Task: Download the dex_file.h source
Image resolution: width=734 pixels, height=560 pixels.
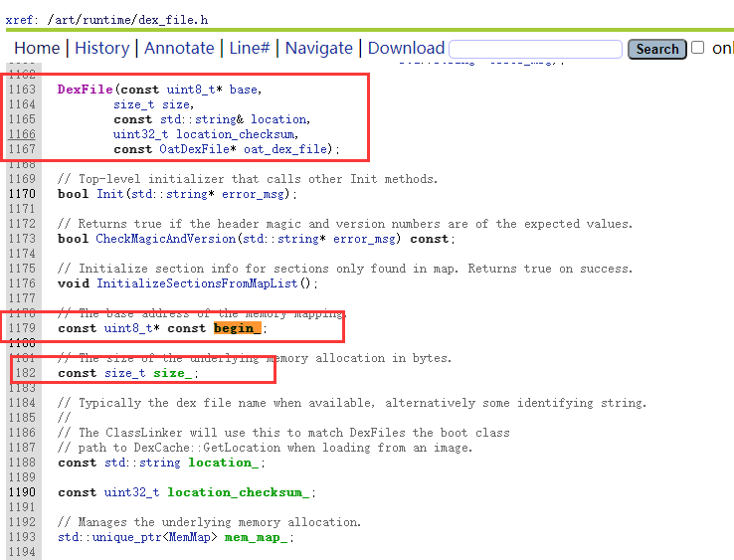Action: coord(406,48)
